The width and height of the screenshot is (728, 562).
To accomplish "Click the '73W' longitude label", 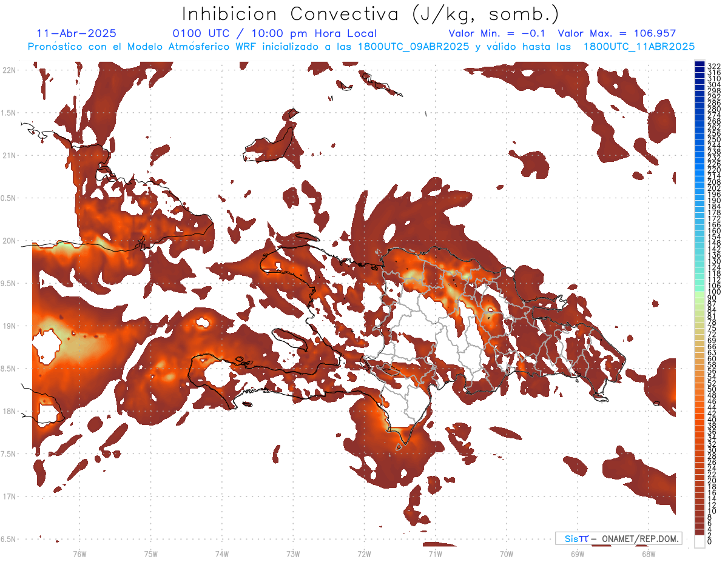I will coord(293,553).
